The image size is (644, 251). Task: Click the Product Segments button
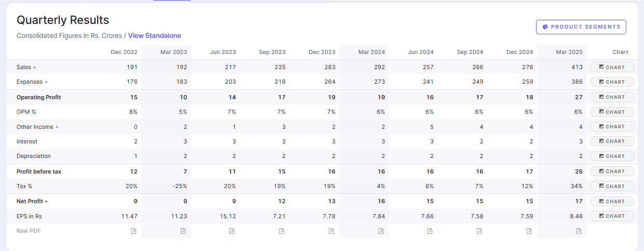581,27
